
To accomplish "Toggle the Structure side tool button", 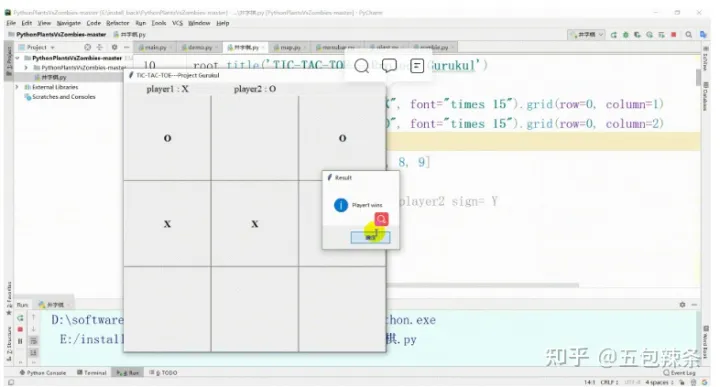I will click(9, 343).
